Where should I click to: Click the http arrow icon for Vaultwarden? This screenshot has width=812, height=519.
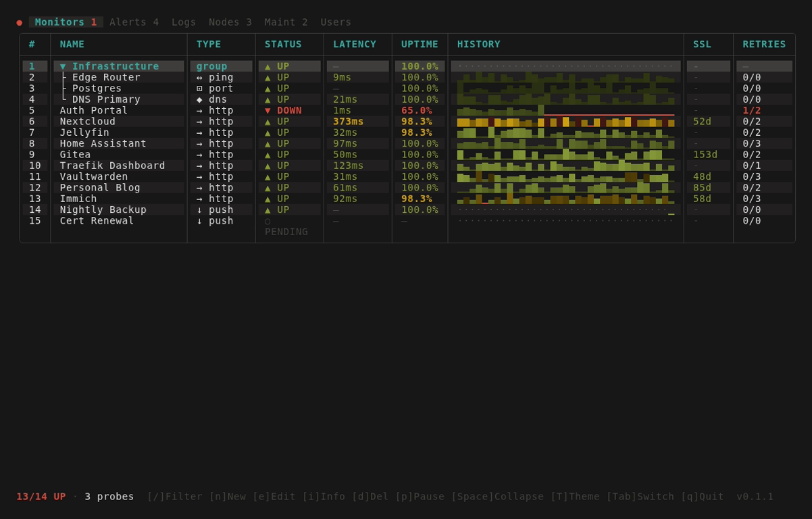point(199,176)
